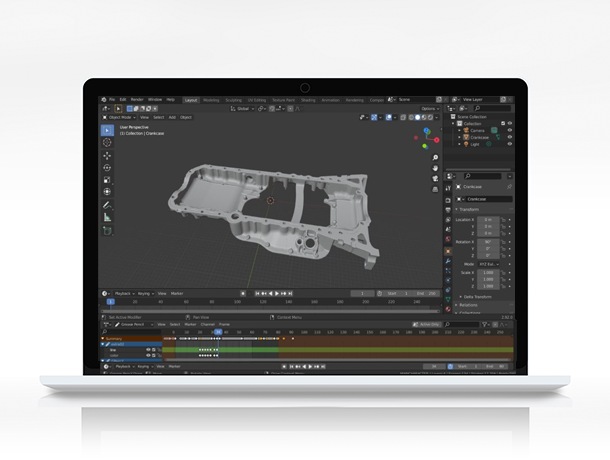The width and height of the screenshot is (610, 460).
Task: Switch to the Sculpting workspace tab
Action: (233, 100)
